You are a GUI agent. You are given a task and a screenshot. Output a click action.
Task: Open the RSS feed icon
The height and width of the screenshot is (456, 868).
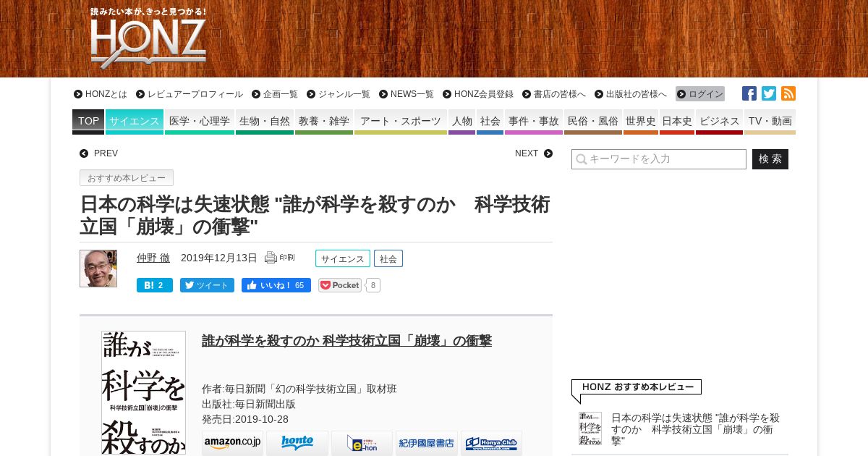[x=788, y=93]
